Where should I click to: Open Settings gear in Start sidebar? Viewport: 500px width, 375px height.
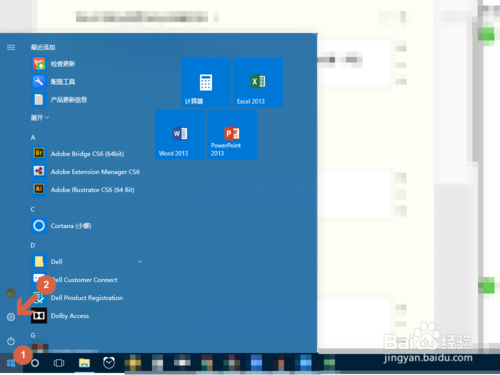pyautogui.click(x=11, y=317)
